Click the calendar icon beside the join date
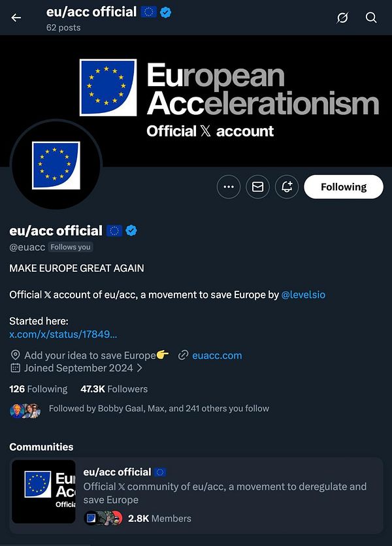This screenshot has height=546, width=392. pyautogui.click(x=14, y=368)
